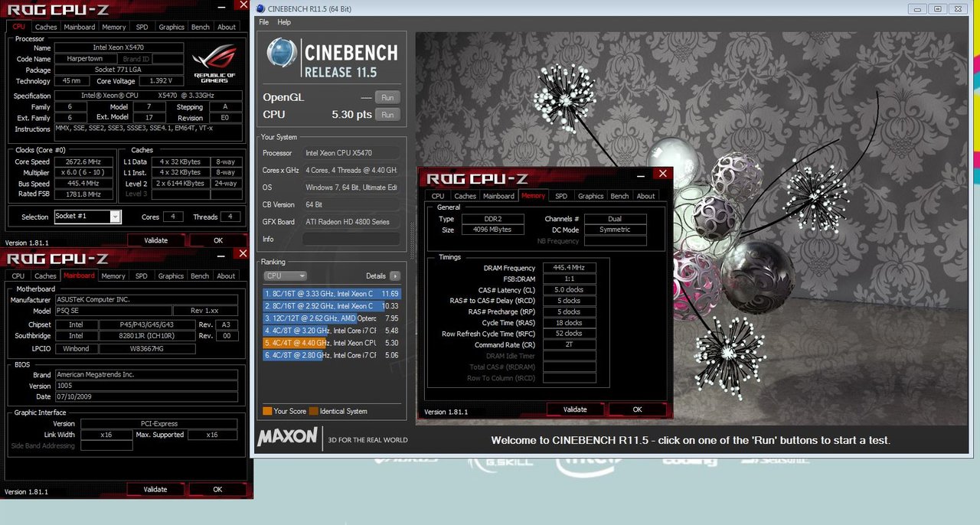
Task: Open the Socket #1 selection dropdown
Action: point(87,217)
